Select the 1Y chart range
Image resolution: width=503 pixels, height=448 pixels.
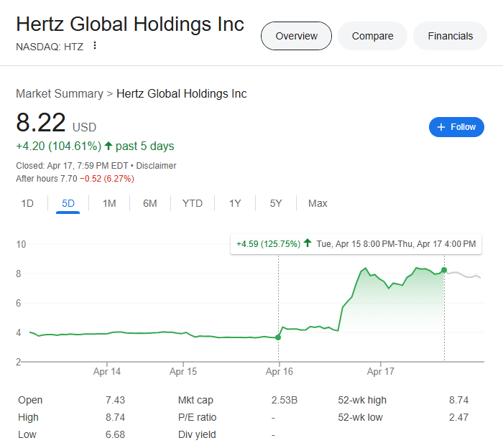click(235, 203)
